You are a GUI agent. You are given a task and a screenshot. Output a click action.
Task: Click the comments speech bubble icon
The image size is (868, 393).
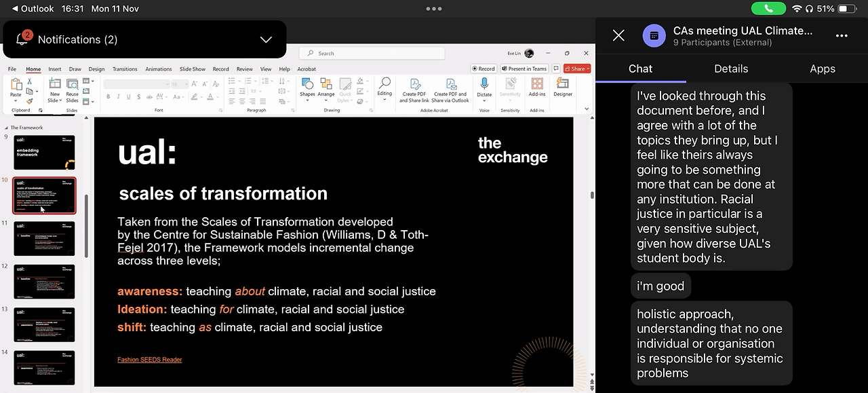pos(556,69)
